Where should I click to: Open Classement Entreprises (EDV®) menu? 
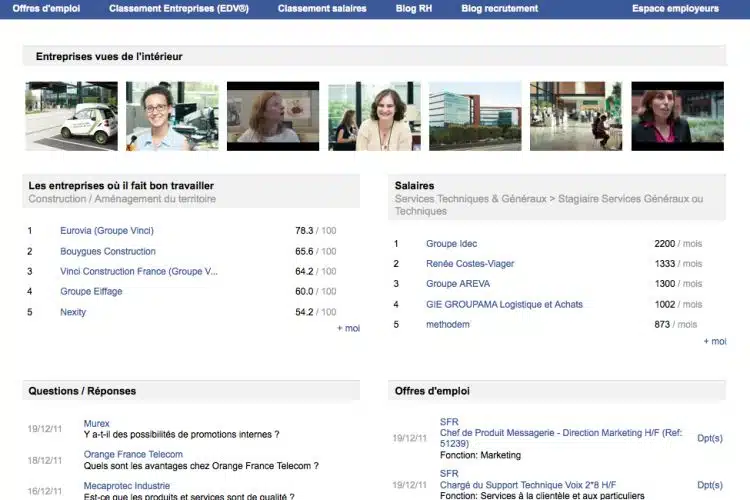179,9
